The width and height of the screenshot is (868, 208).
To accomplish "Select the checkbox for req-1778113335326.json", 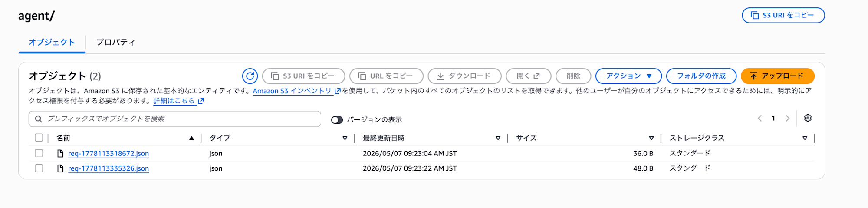I will (x=39, y=168).
